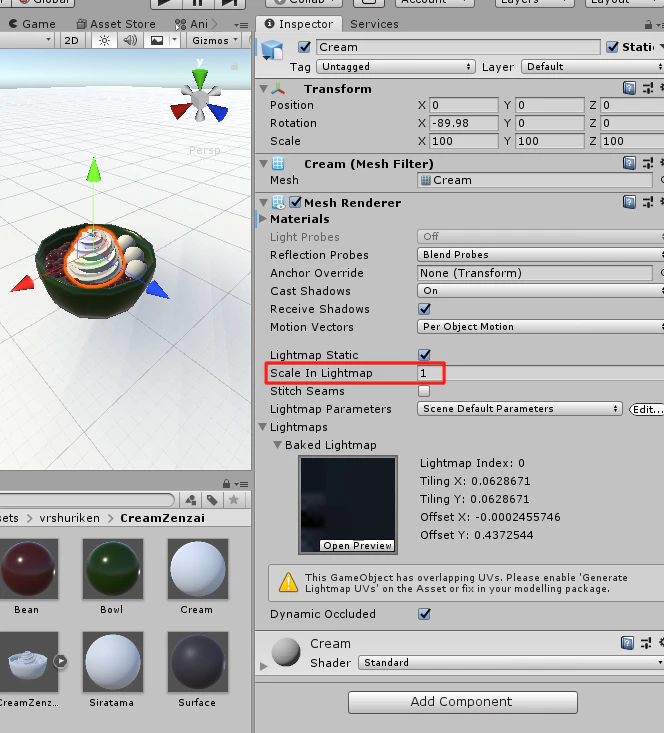Expand the CreamZenzai model asset arrow
This screenshot has width=664, height=733.
pos(60,661)
